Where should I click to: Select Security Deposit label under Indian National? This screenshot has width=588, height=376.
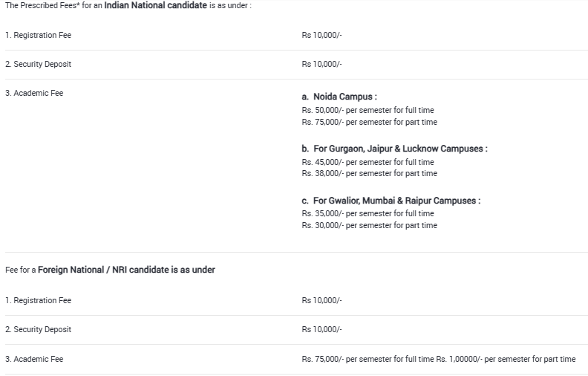pos(38,64)
